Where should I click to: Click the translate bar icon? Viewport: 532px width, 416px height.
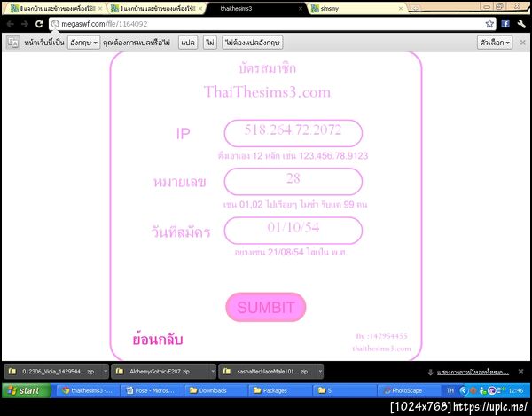pyautogui.click(x=13, y=43)
